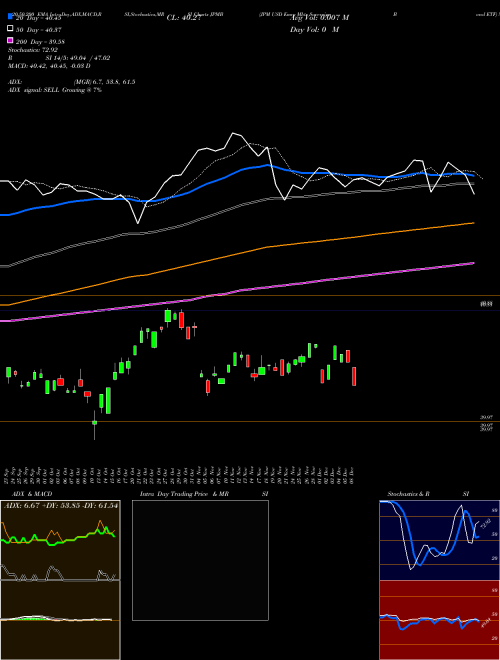This screenshot has width=500, height=660.
Task: Click the ADX (MGR) 6.7, 53.8, 61.5 values
Action: click(104, 82)
